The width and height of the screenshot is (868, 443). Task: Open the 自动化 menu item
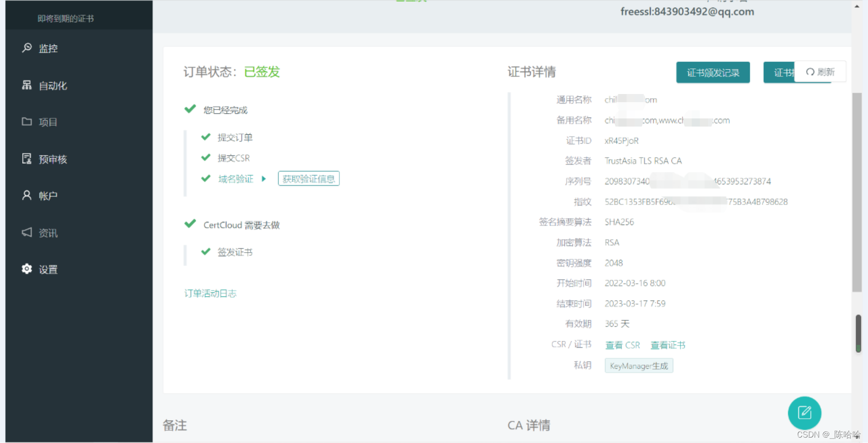53,86
